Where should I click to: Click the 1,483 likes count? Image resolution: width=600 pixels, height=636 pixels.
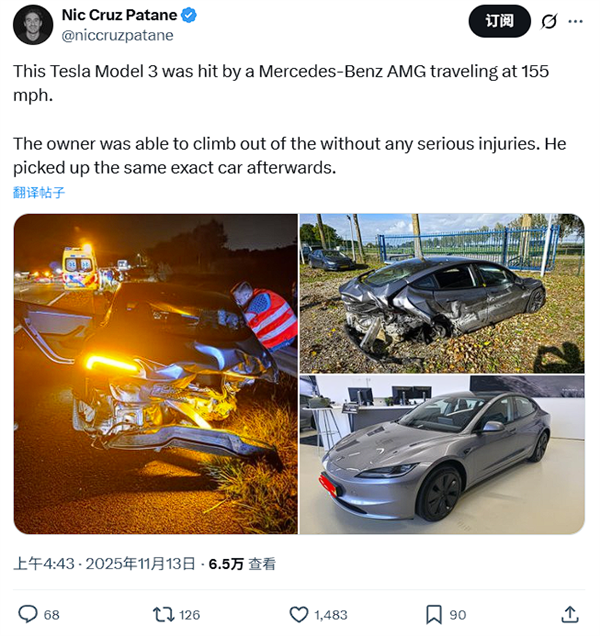click(330, 614)
